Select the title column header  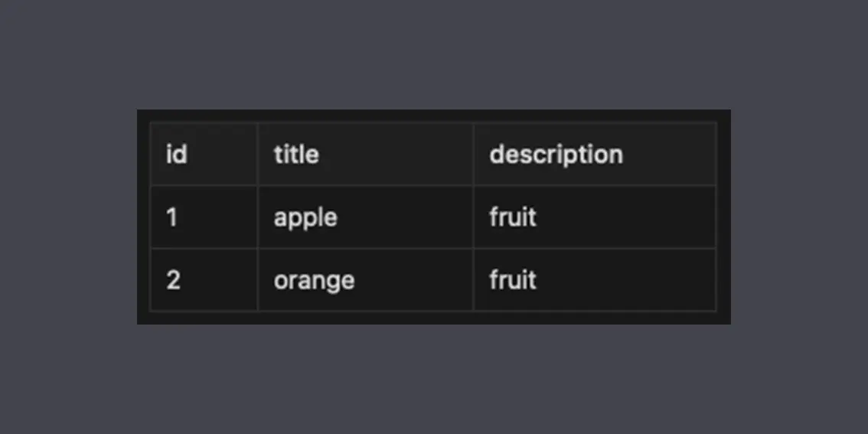coord(365,154)
